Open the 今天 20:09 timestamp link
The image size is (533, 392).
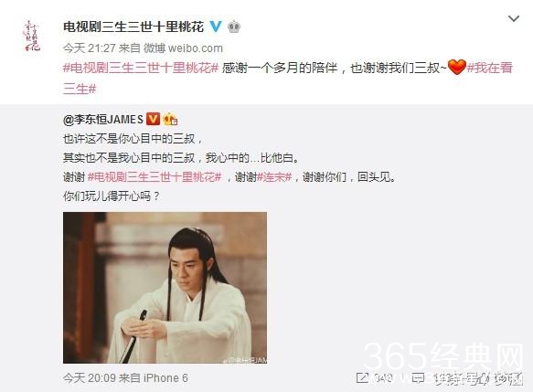(x=89, y=377)
